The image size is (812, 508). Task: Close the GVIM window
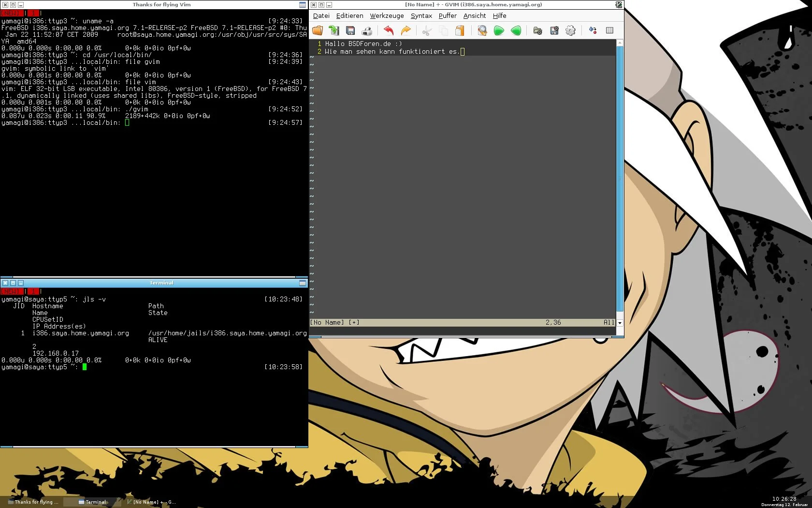(314, 5)
